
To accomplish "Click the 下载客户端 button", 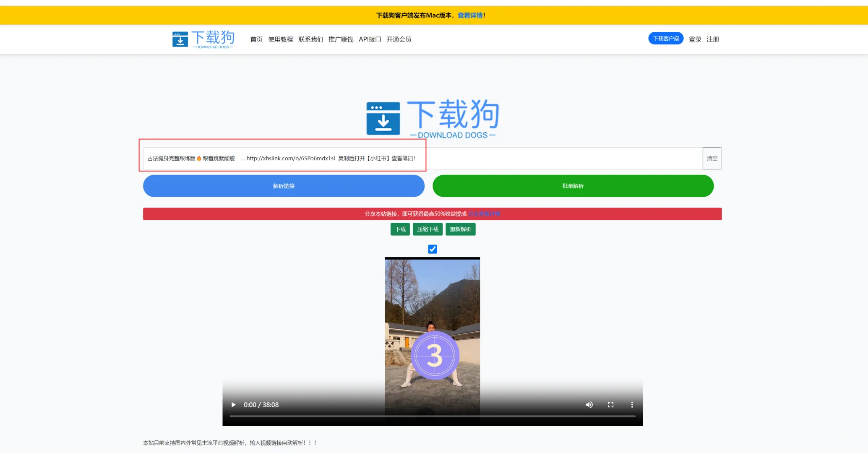I will pos(666,38).
